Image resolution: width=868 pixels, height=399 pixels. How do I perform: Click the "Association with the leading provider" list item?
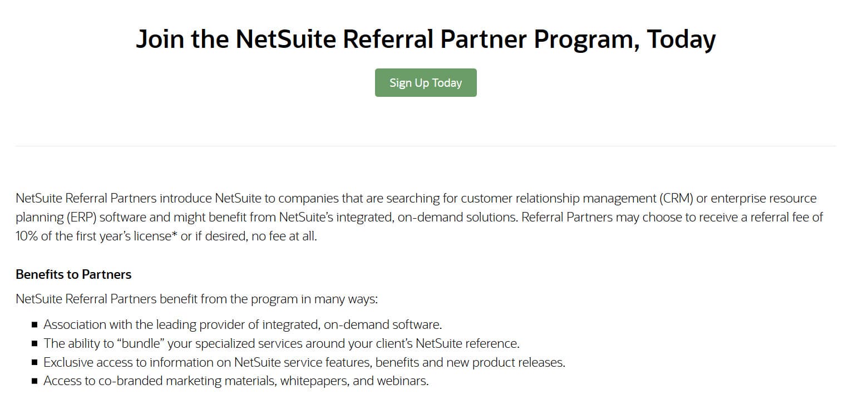243,324
